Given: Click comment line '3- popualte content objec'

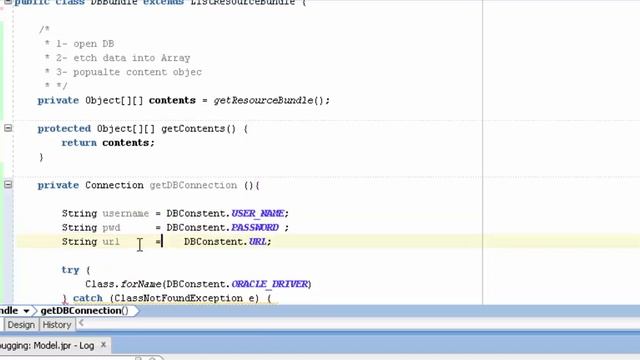Looking at the screenshot, I should (x=129, y=72).
